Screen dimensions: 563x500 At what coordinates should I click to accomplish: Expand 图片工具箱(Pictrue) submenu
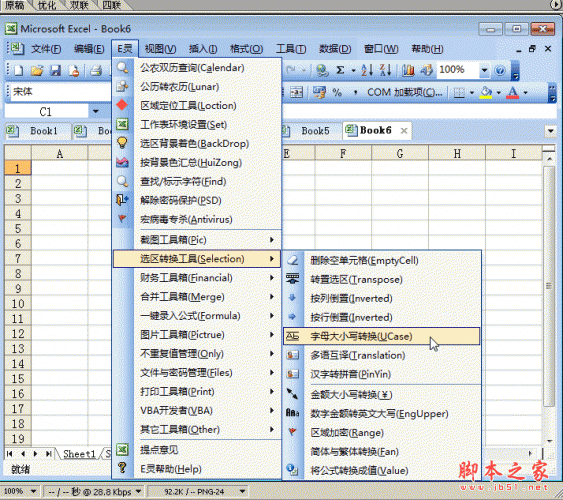[197, 335]
